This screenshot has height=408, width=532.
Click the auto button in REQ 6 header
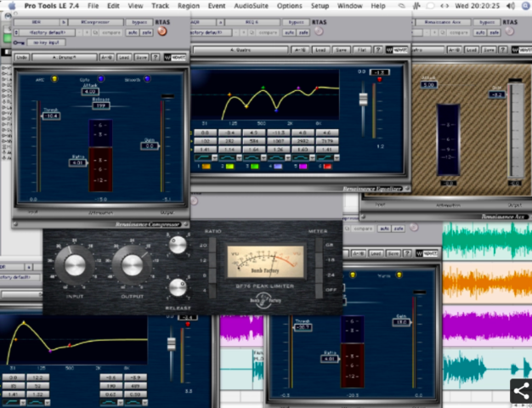click(289, 32)
